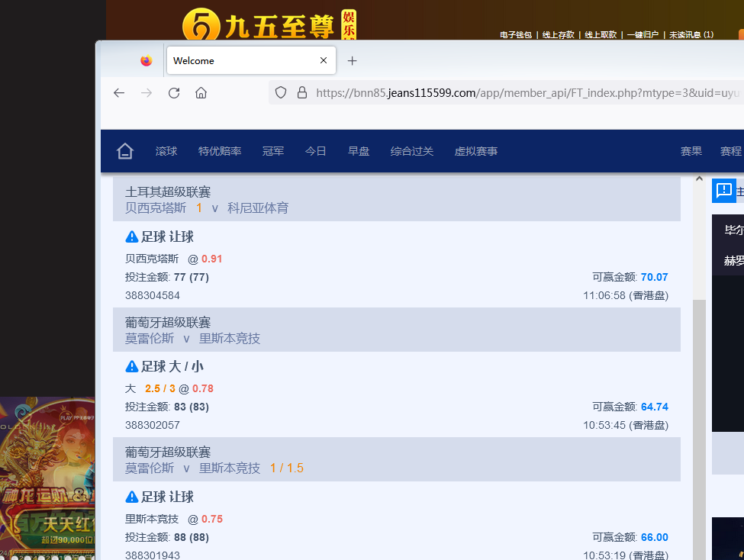This screenshot has width=744, height=560.
Task: Click bet ID 388302057
Action: (153, 425)
